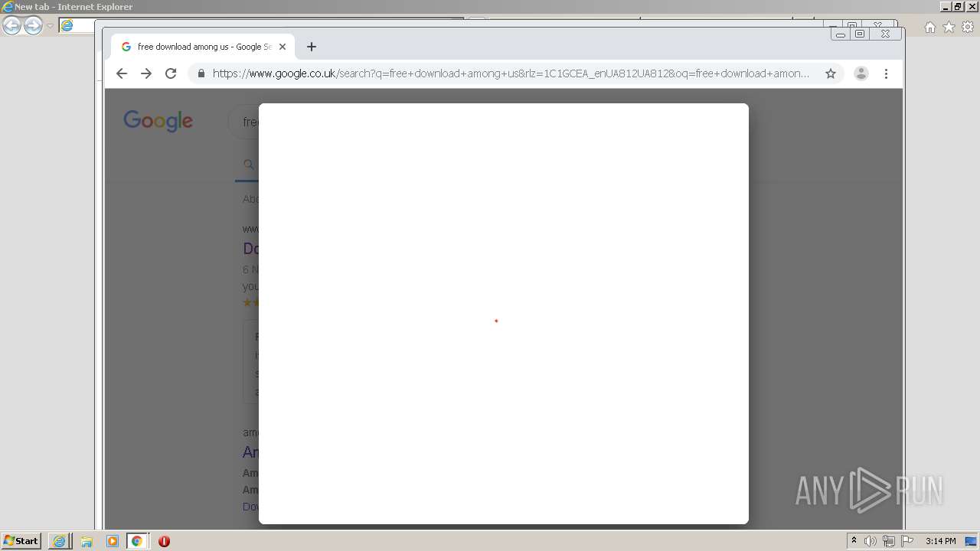Open Internet Explorer Home icon

(929, 27)
